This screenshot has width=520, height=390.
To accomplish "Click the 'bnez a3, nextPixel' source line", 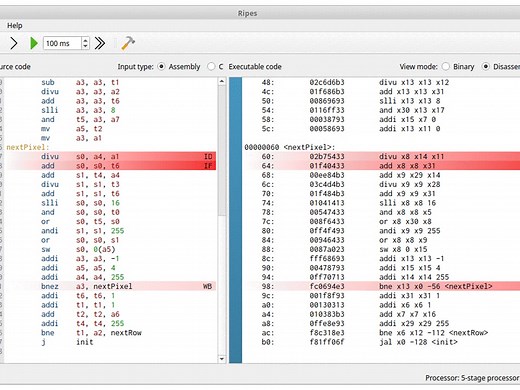I will coord(111,286).
